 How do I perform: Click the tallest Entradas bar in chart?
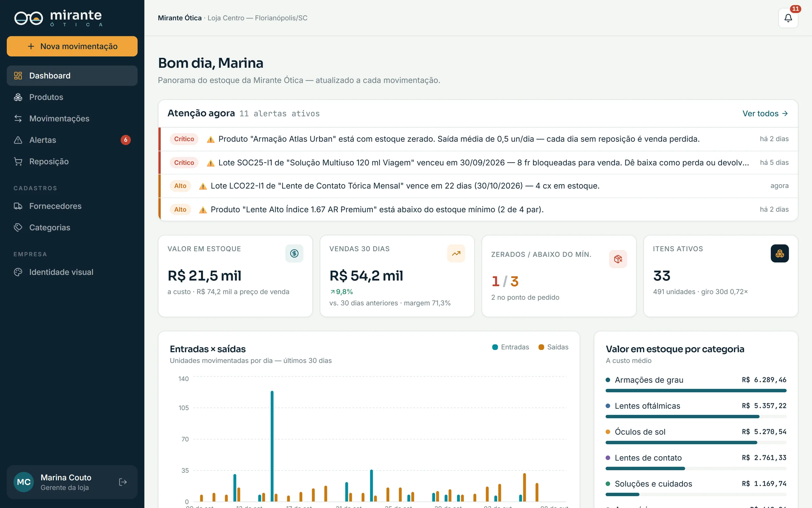coord(272,446)
